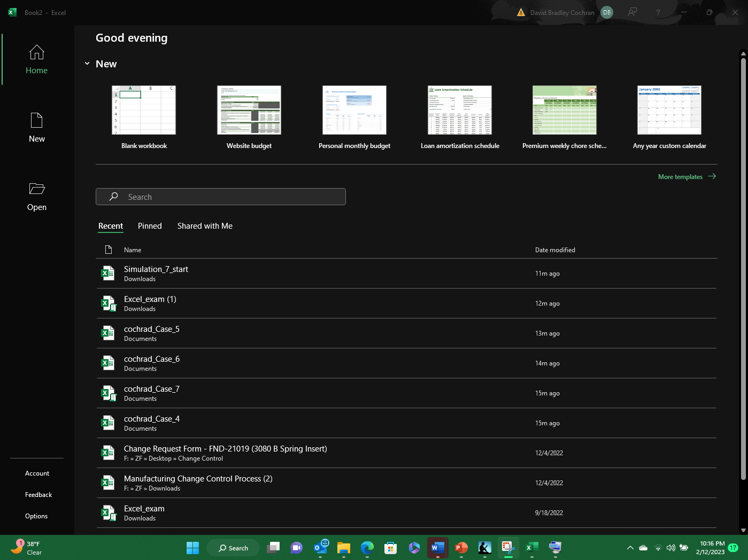Expand hidden icons in the system tray
This screenshot has width=748, height=560.
630,548
